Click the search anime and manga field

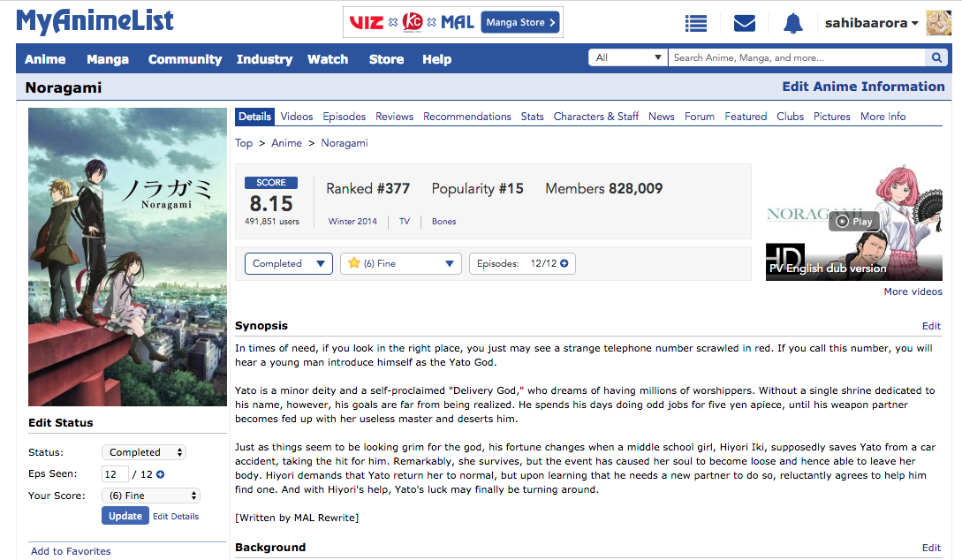pyautogui.click(x=796, y=57)
